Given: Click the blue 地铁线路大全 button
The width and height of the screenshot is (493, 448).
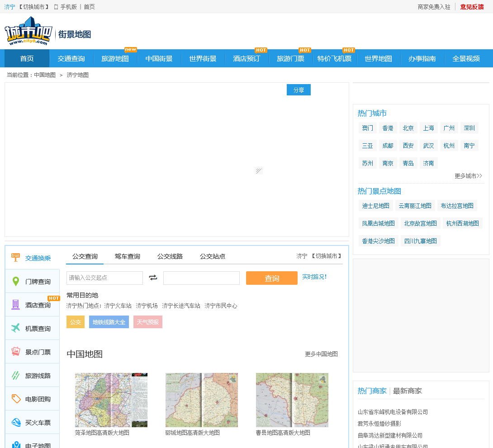Looking at the screenshot, I should pos(109,322).
